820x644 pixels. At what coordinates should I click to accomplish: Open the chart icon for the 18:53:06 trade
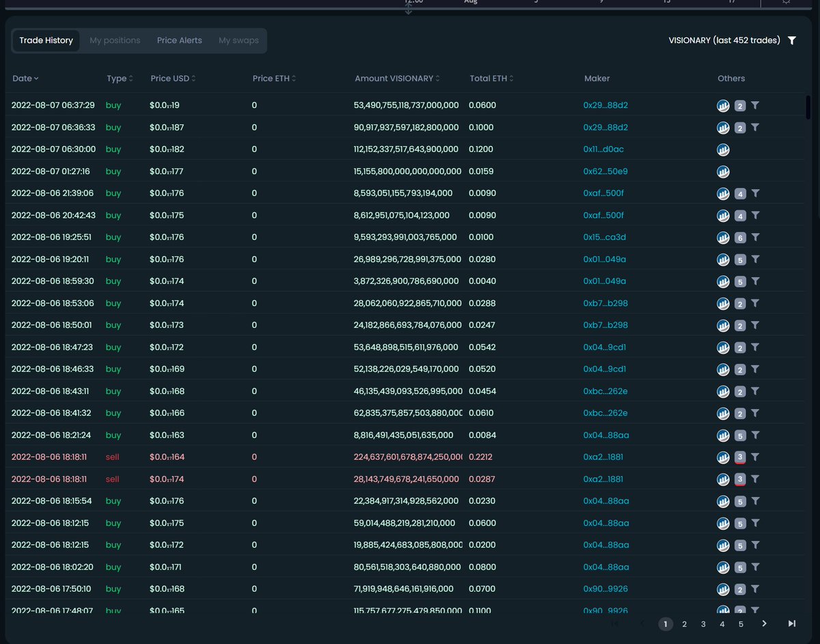click(x=723, y=303)
